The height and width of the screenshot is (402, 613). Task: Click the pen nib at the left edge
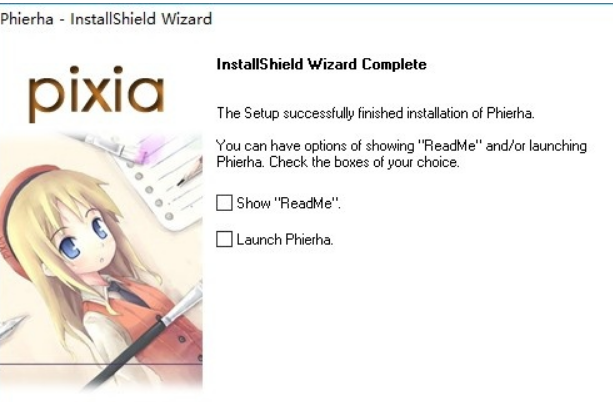[x=12, y=325]
